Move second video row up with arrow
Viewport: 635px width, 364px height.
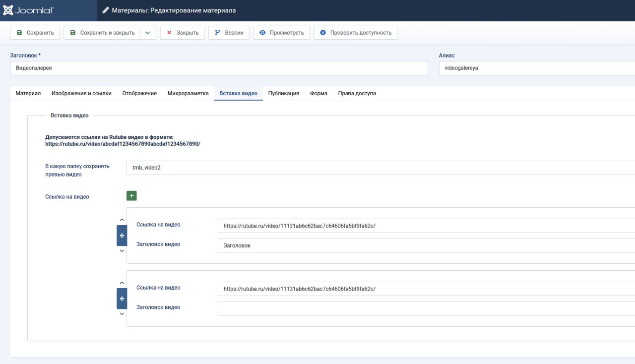point(122,283)
